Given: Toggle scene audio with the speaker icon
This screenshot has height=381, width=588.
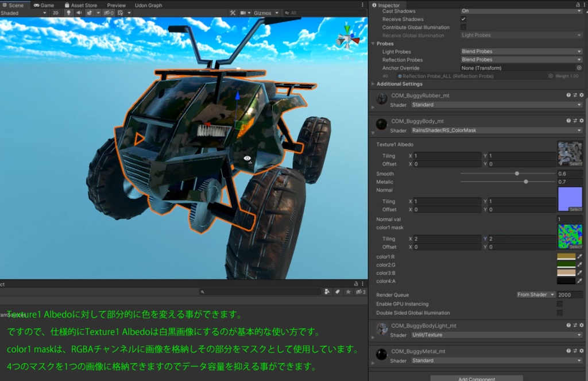Looking at the screenshot, I should coord(79,12).
